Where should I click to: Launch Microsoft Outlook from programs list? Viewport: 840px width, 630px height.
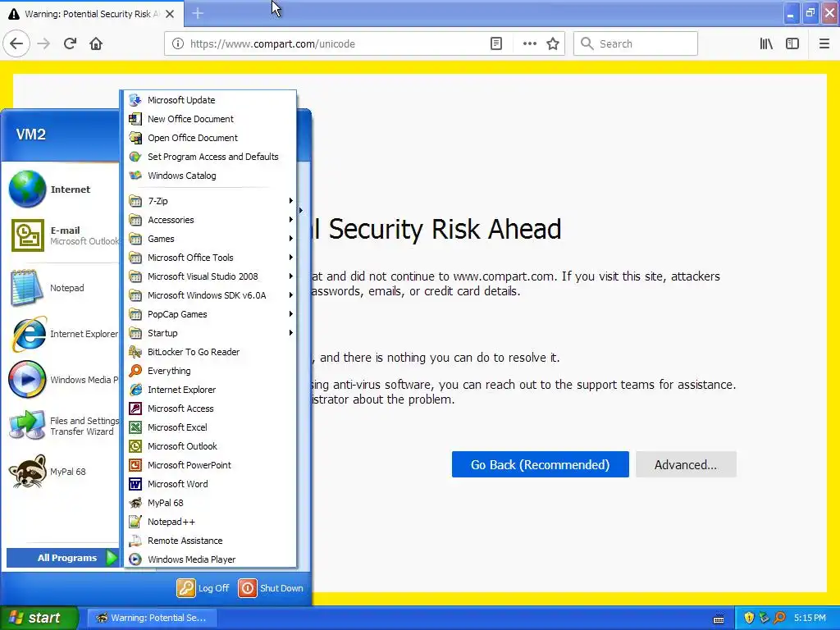tap(211, 446)
